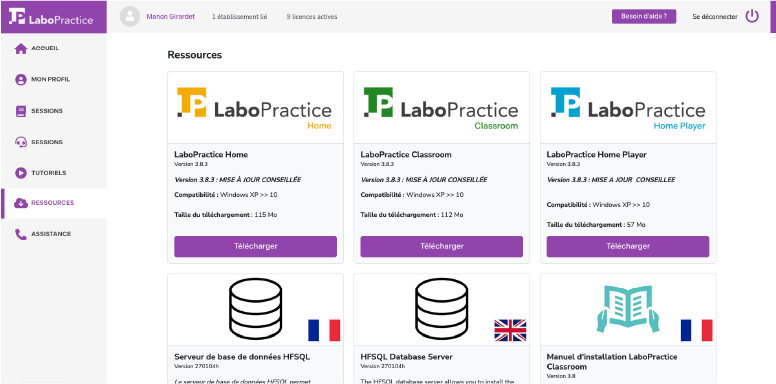Click the Ressources page heading
Viewport: 776px width, 384px height.
coord(194,55)
